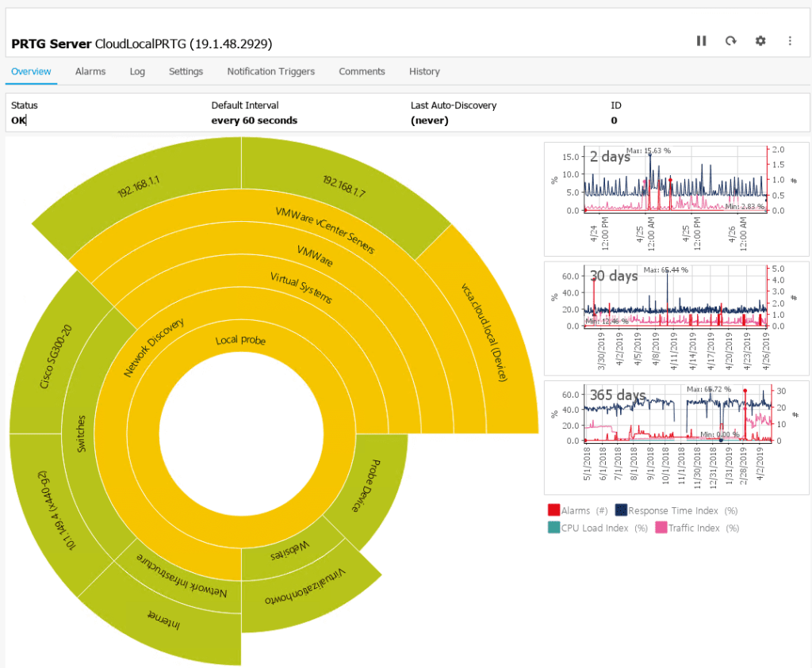The width and height of the screenshot is (812, 668).
Task: Open the Comments tab
Action: (362, 71)
